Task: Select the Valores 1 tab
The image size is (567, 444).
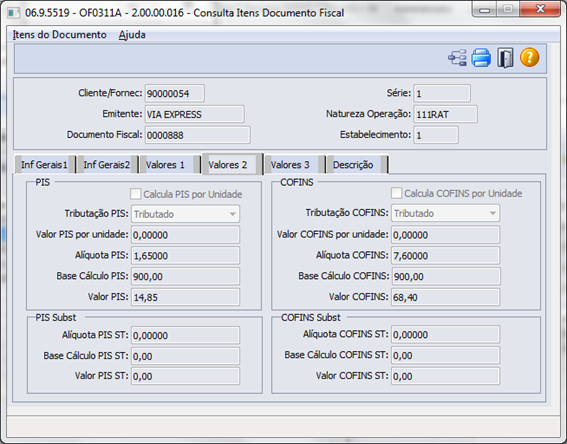Action: point(165,165)
